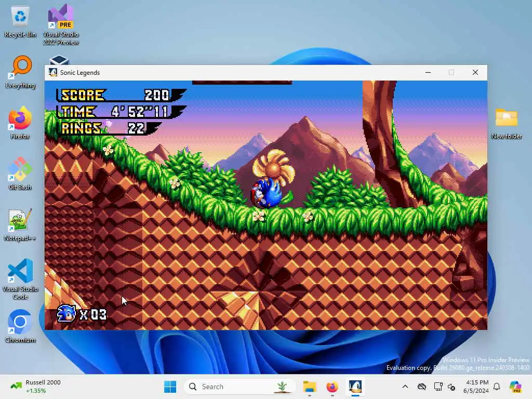The height and width of the screenshot is (399, 532).
Task: Click the TIME readout in the game HUD
Action: coord(121,112)
